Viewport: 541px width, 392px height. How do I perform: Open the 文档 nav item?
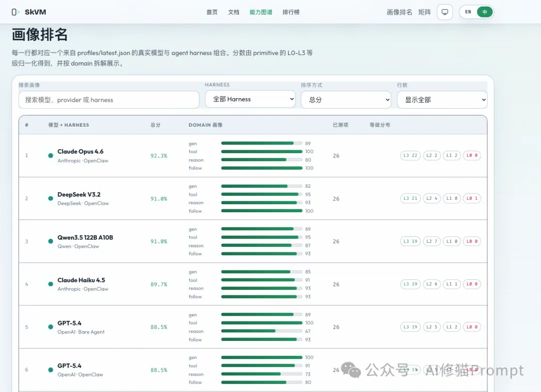(x=233, y=12)
